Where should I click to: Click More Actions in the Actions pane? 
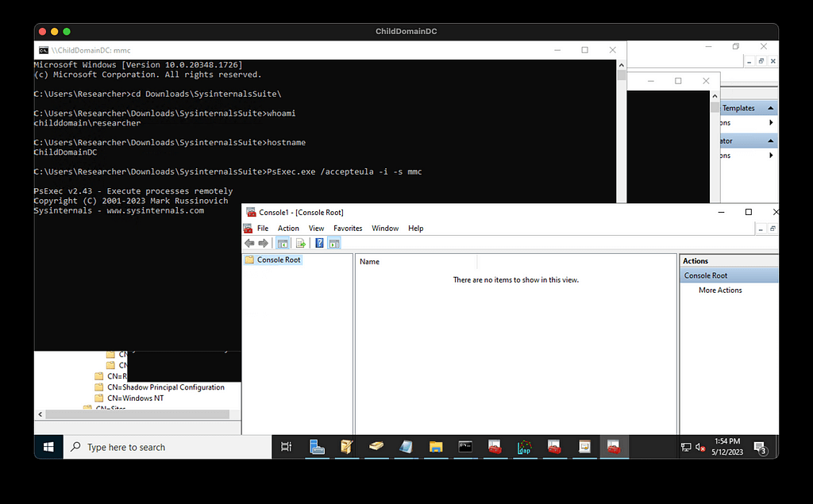[x=720, y=290]
